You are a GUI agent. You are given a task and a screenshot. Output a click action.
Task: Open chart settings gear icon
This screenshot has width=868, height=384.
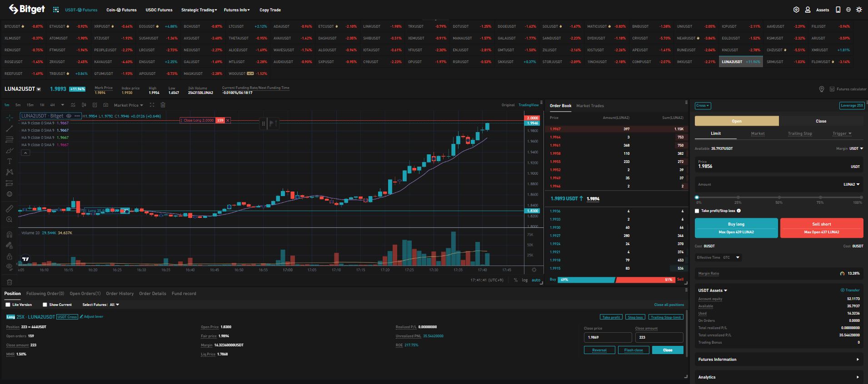(x=534, y=270)
